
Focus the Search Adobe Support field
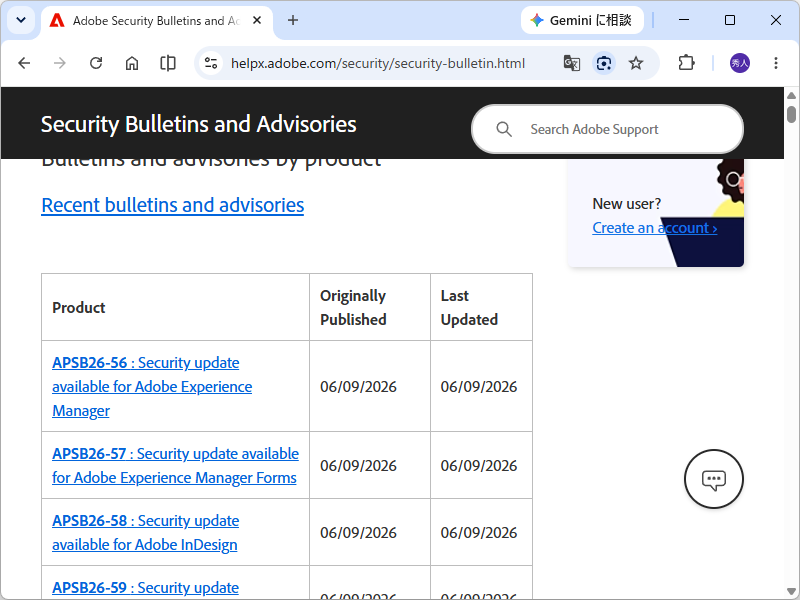pyautogui.click(x=607, y=129)
